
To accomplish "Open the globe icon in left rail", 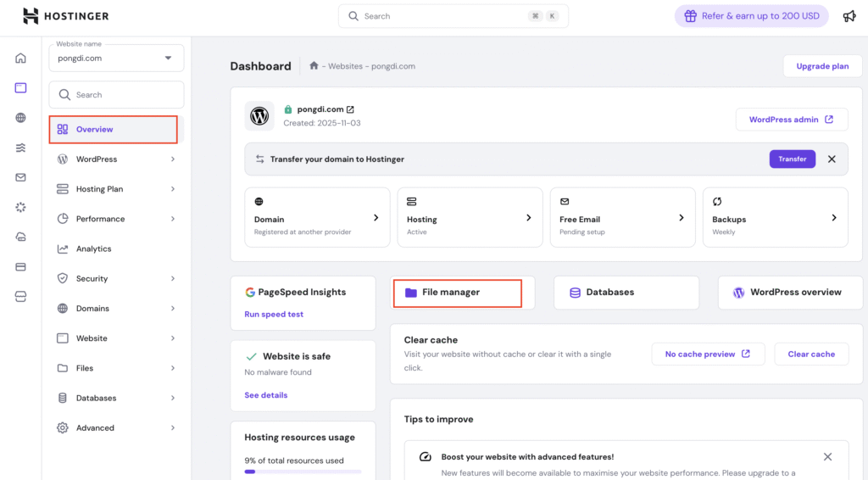I will click(x=20, y=118).
